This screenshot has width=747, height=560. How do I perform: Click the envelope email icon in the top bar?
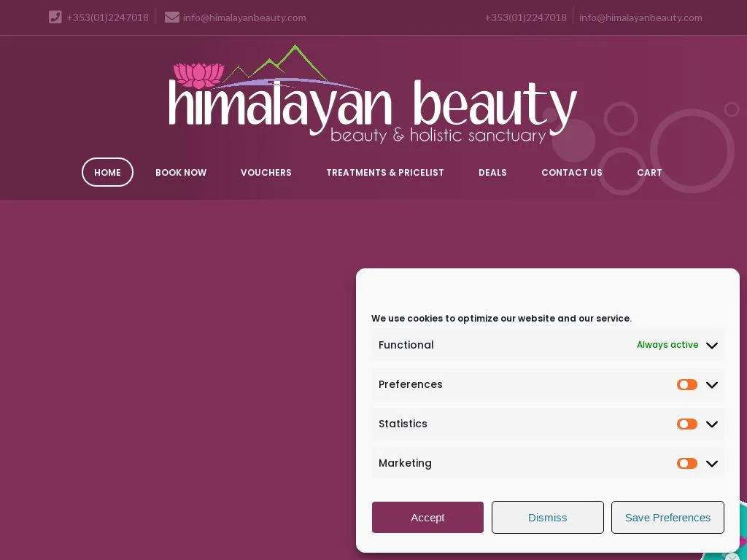(x=172, y=17)
